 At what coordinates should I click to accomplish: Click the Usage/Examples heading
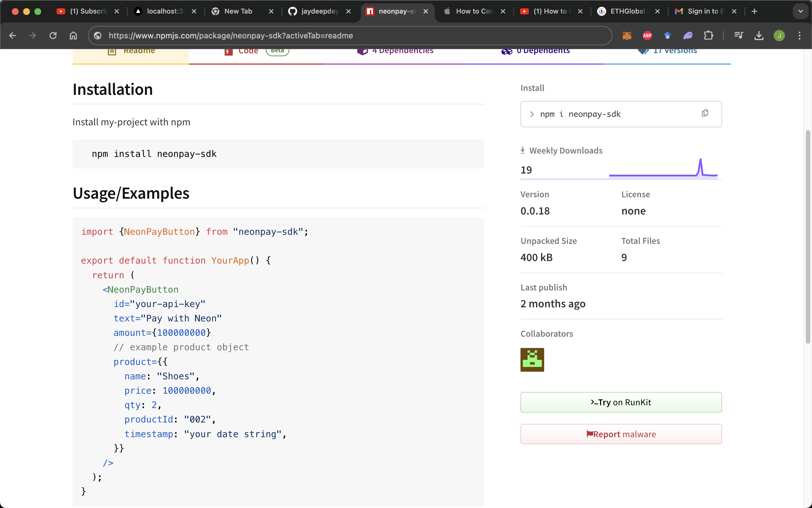(131, 193)
